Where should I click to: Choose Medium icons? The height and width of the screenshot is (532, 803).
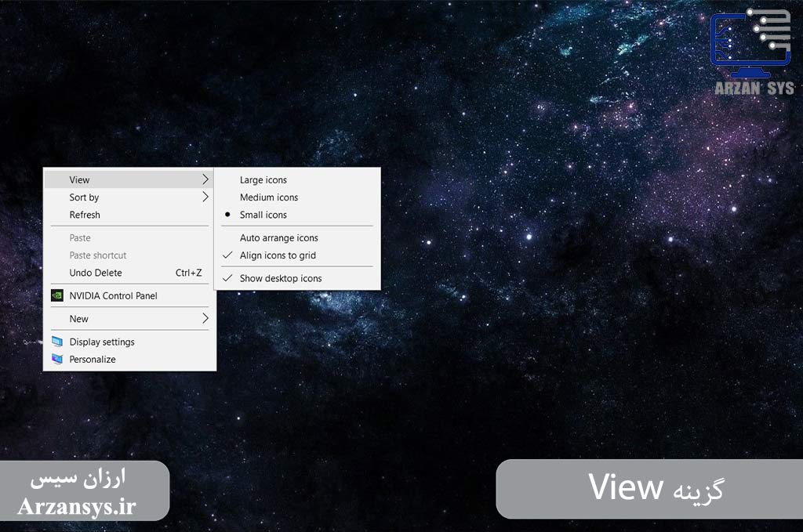(297, 197)
